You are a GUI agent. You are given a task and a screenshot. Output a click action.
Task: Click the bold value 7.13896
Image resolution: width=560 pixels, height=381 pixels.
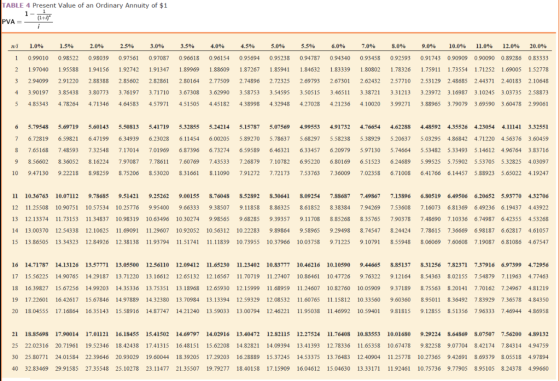tap(400, 196)
